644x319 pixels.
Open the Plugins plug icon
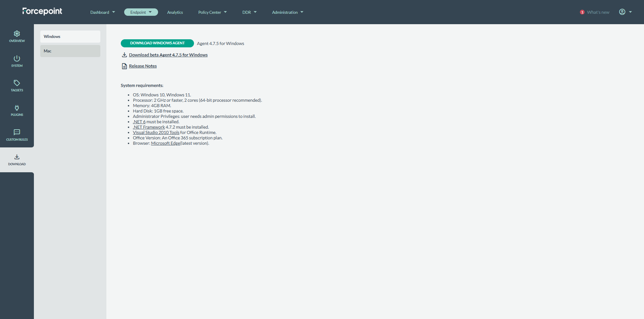17,108
